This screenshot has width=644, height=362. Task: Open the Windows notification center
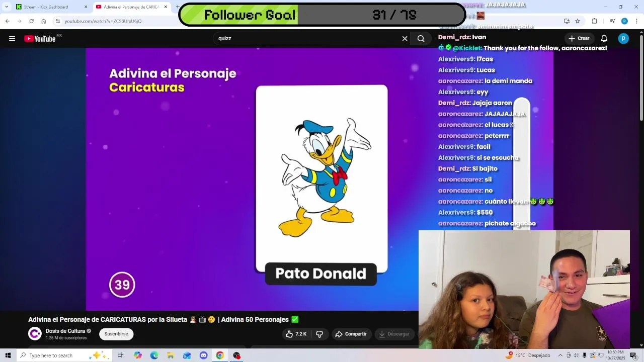click(634, 355)
